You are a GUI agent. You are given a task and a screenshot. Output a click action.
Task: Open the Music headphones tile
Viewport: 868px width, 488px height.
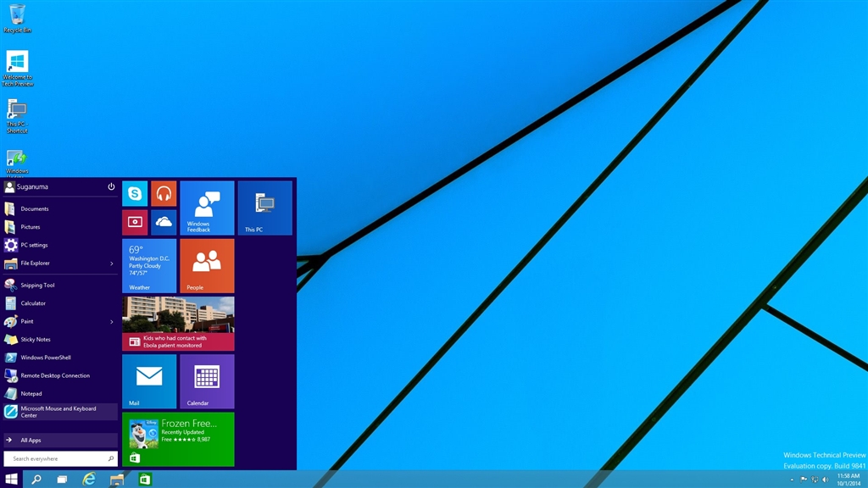164,194
